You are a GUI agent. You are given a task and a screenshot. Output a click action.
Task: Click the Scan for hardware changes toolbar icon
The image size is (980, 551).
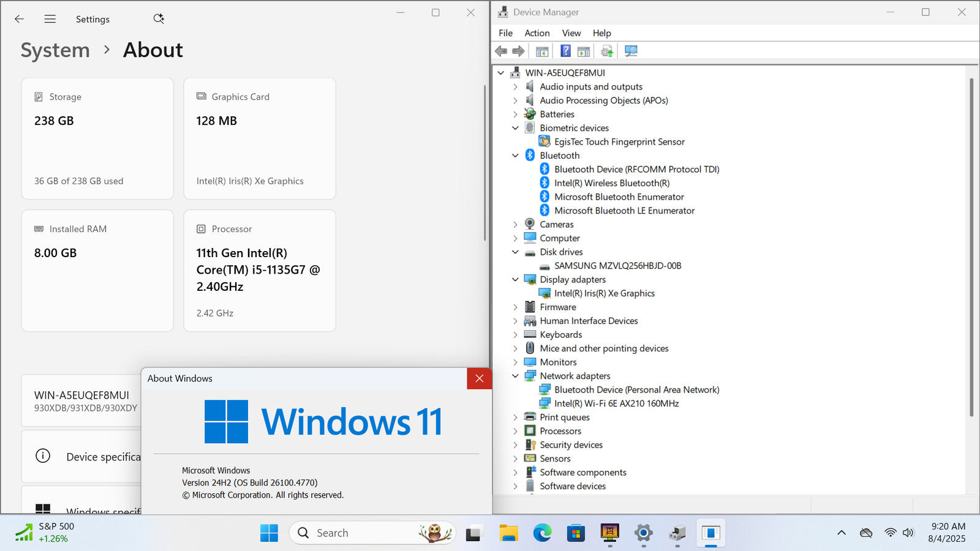pyautogui.click(x=631, y=51)
